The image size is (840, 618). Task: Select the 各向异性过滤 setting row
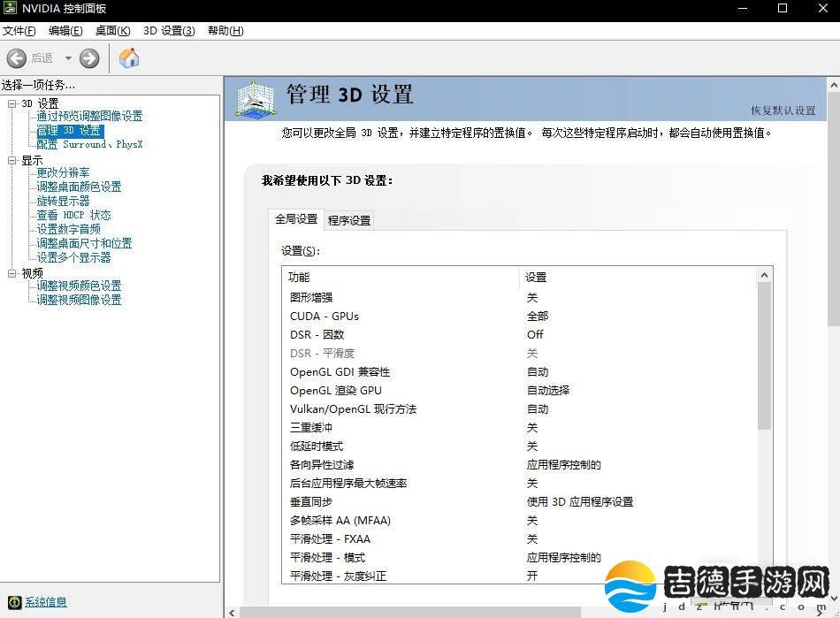520,465
